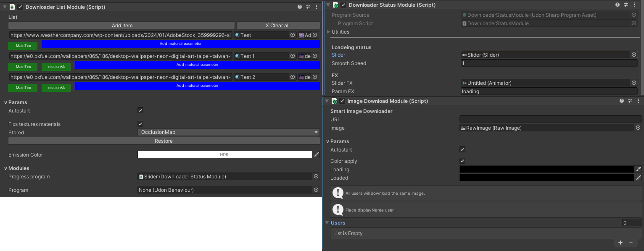Click the Add Item button
Viewport: 644px width, 251px height.
(x=121, y=26)
